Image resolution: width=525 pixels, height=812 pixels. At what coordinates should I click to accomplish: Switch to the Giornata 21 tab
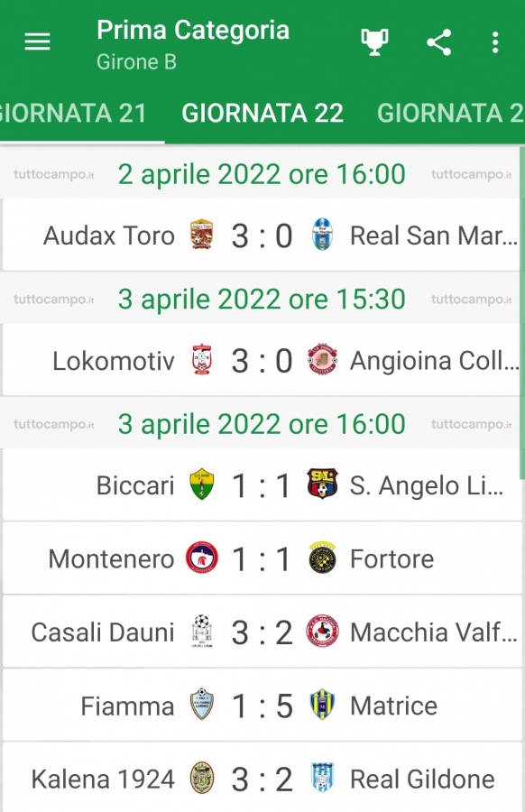tap(74, 114)
